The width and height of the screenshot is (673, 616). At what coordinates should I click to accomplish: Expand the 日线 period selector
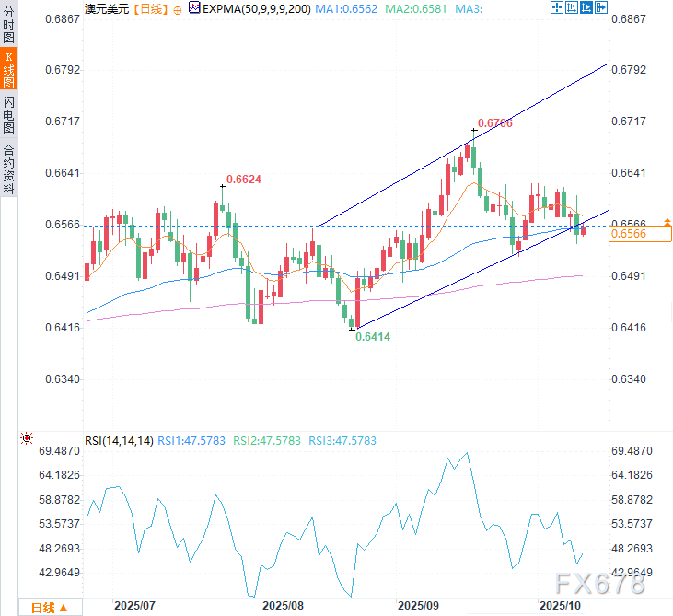tap(51, 608)
